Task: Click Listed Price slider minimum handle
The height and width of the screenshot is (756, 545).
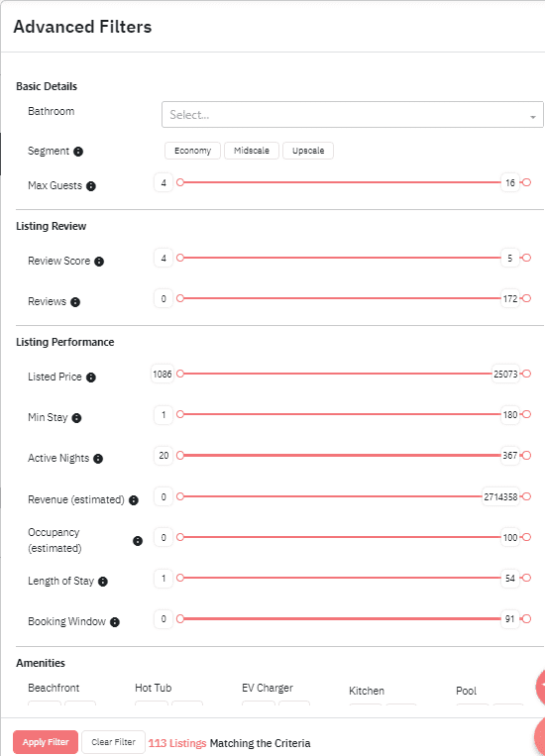Action: click(180, 374)
